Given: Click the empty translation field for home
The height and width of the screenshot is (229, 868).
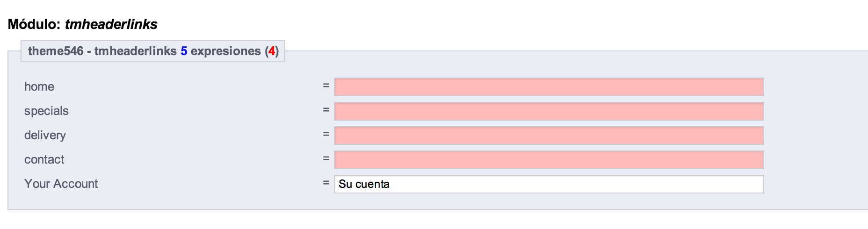Looking at the screenshot, I should tap(549, 87).
